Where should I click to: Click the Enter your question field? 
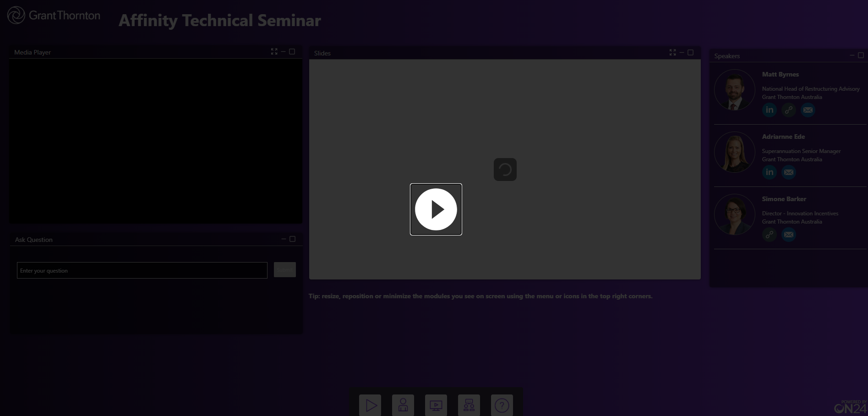(142, 270)
